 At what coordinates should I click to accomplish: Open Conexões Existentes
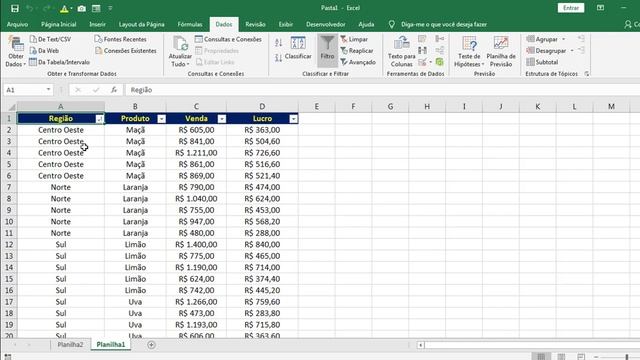pyautogui.click(x=126, y=51)
